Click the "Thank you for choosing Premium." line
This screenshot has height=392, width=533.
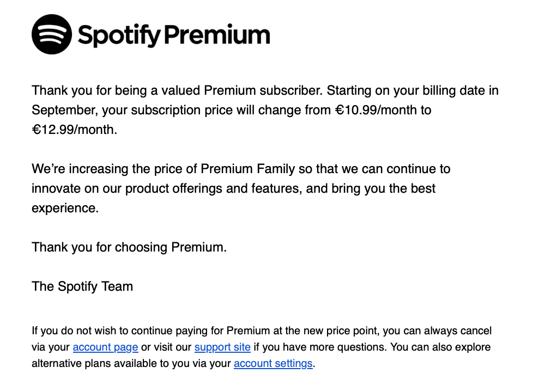[x=129, y=247]
